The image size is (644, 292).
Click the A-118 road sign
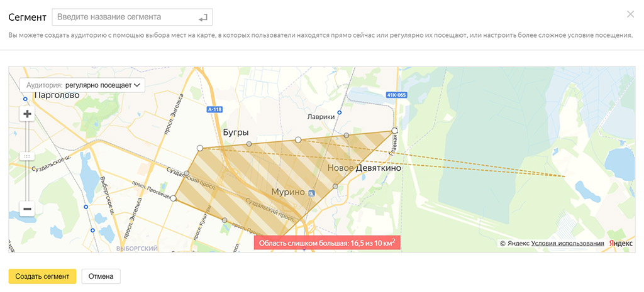[x=214, y=109]
